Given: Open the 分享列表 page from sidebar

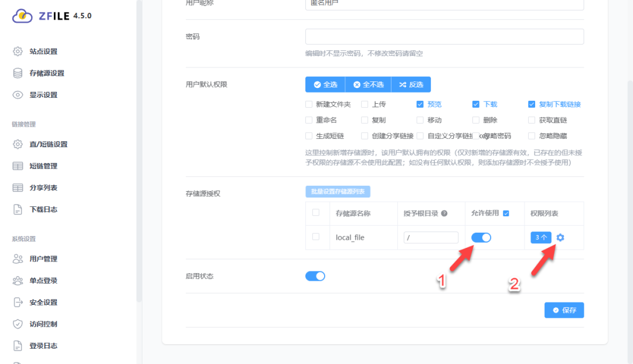Looking at the screenshot, I should (17, 188).
